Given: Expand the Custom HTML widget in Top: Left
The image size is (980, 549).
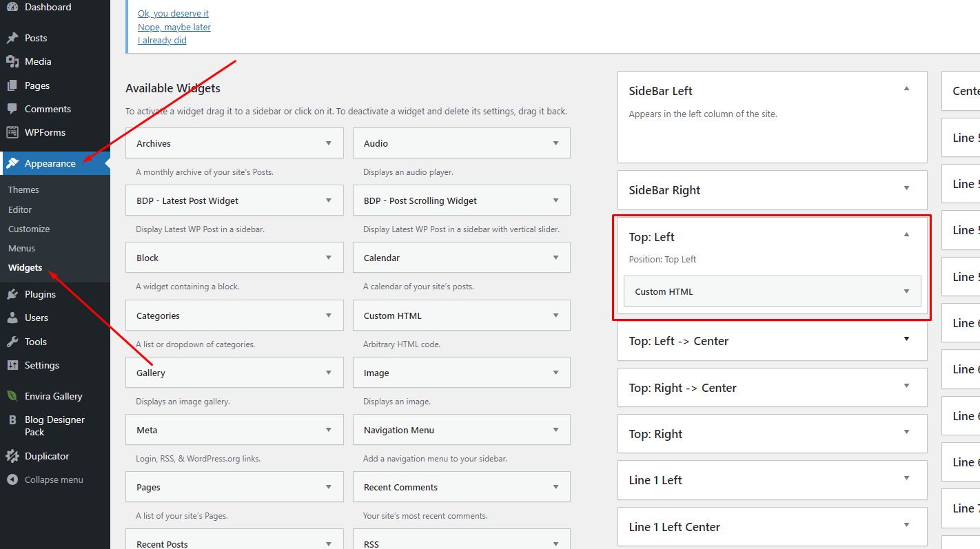Looking at the screenshot, I should (x=906, y=291).
